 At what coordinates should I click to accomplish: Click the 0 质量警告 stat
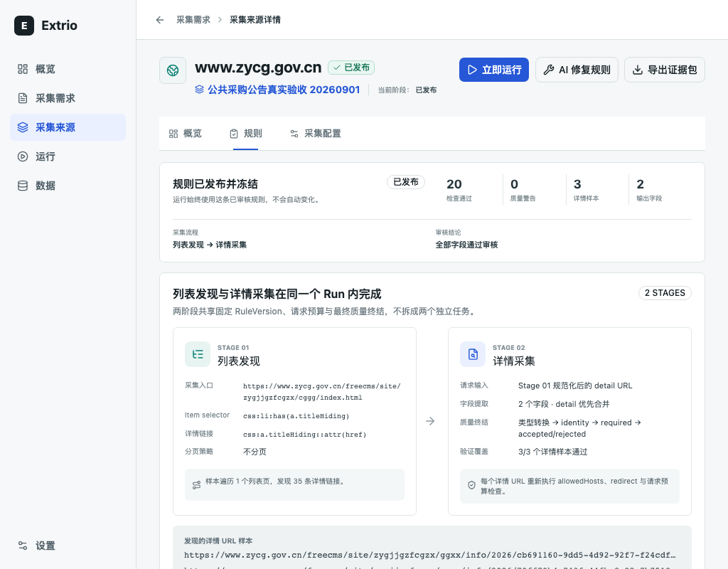coord(523,190)
